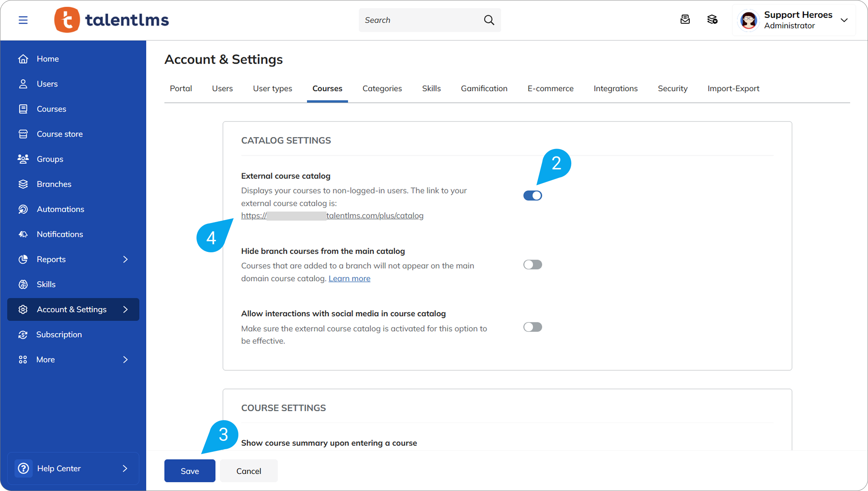Open the Skills sidebar item
The width and height of the screenshot is (868, 491).
[x=46, y=284]
